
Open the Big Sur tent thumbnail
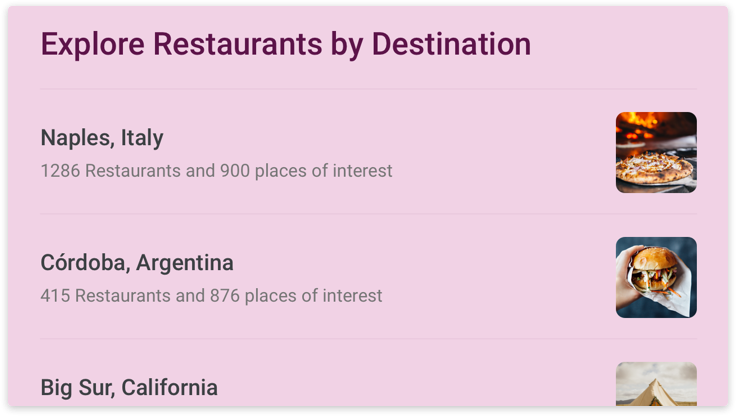[x=656, y=384]
